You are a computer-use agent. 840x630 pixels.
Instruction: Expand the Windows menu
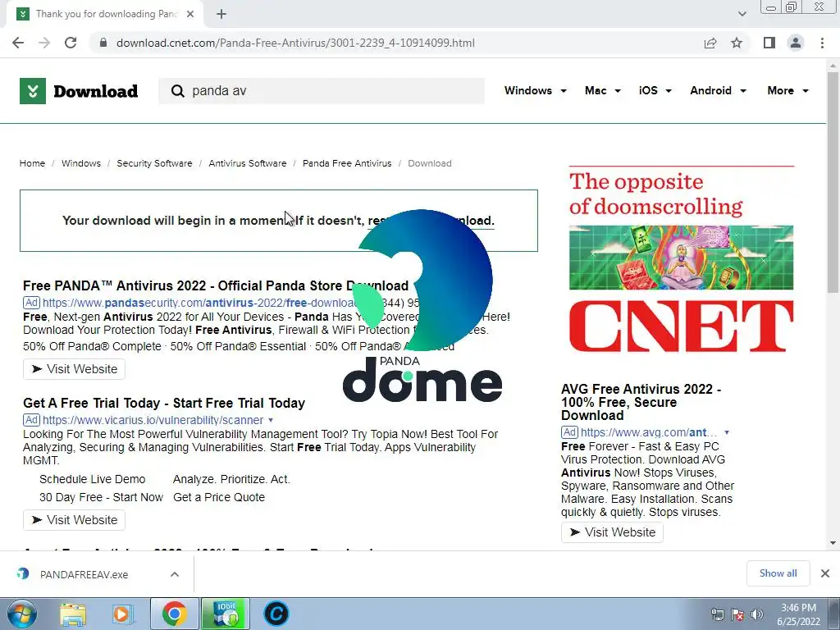pyautogui.click(x=535, y=90)
